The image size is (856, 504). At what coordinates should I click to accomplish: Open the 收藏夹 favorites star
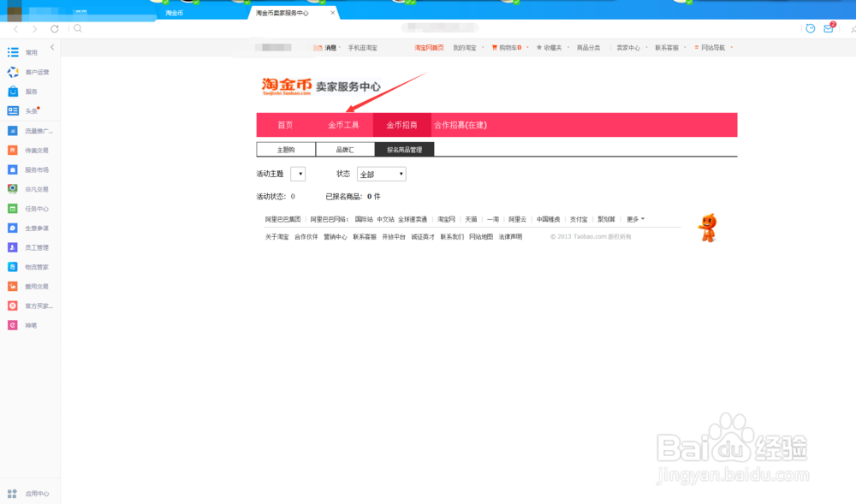tap(550, 47)
